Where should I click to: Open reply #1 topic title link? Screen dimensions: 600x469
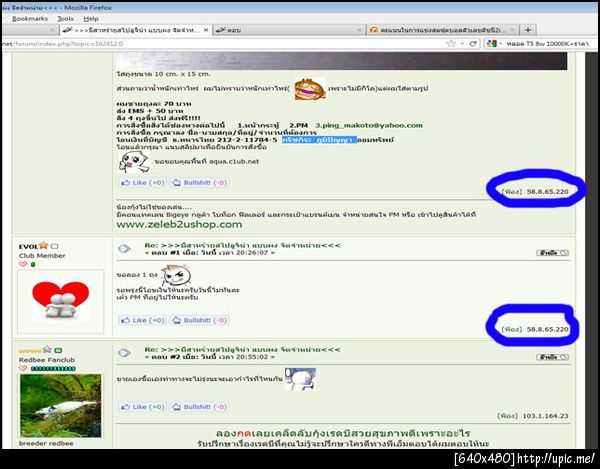(x=242, y=245)
